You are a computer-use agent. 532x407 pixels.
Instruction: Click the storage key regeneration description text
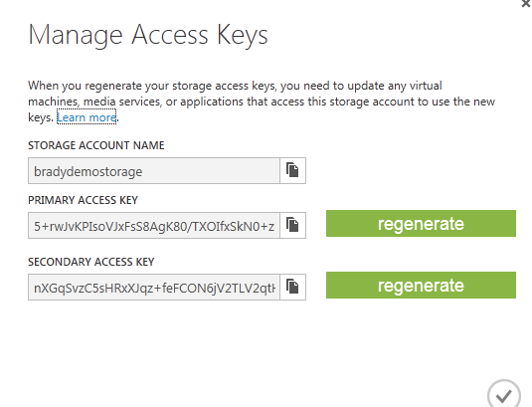[x=262, y=102]
